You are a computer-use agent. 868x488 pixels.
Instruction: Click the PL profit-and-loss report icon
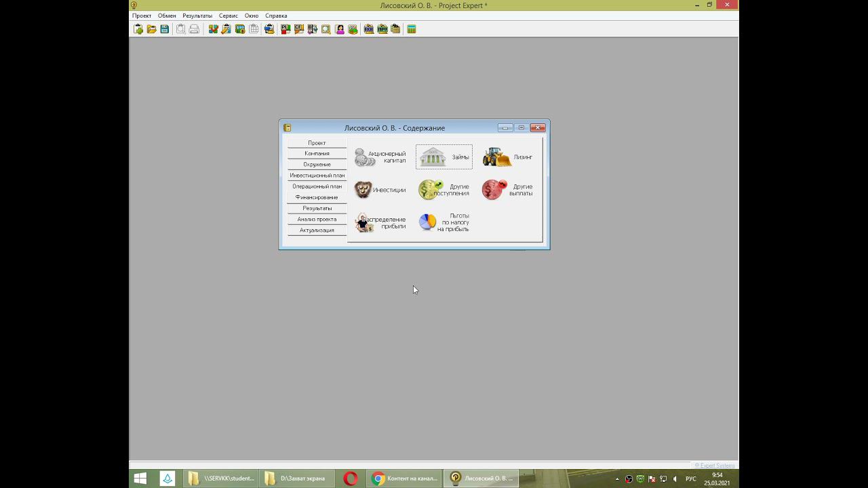pos(285,29)
